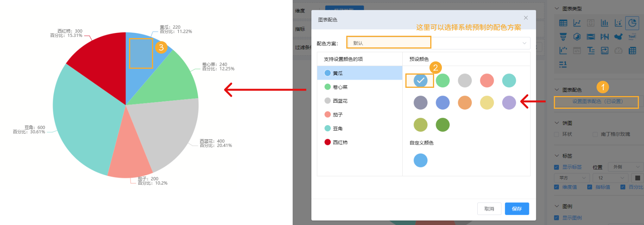Collapse the 饼图 section
The image size is (644, 225).
(557, 123)
